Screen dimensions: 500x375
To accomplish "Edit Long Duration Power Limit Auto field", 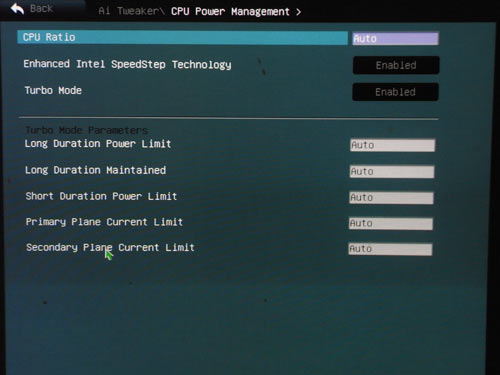I will [392, 145].
